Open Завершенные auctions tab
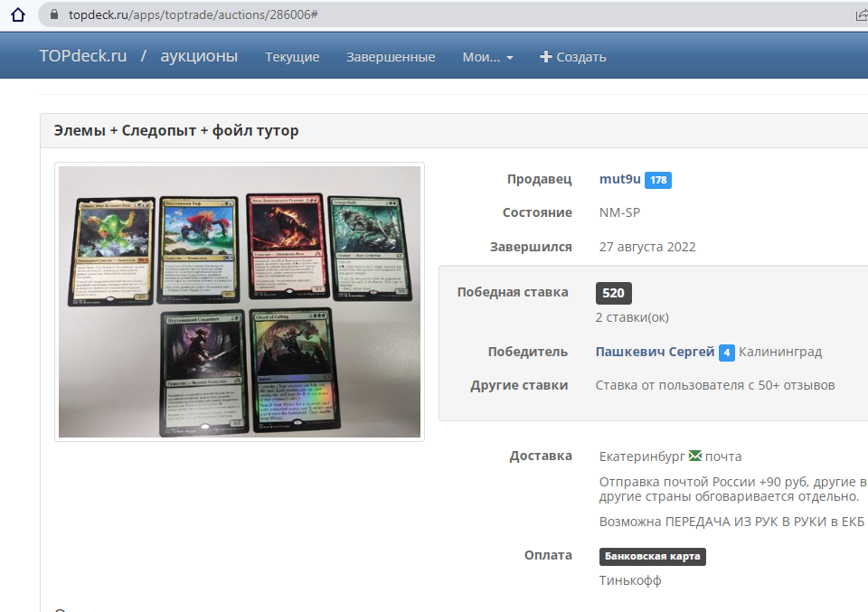 [x=391, y=57]
